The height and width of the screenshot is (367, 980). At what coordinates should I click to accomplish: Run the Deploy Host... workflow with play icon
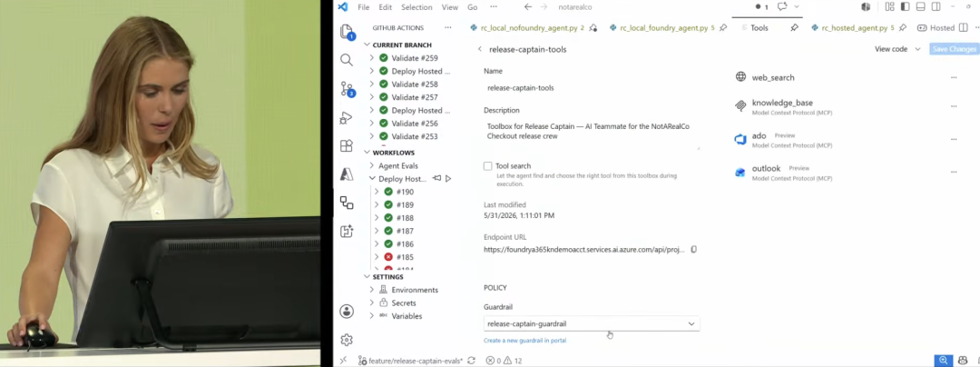coord(448,179)
